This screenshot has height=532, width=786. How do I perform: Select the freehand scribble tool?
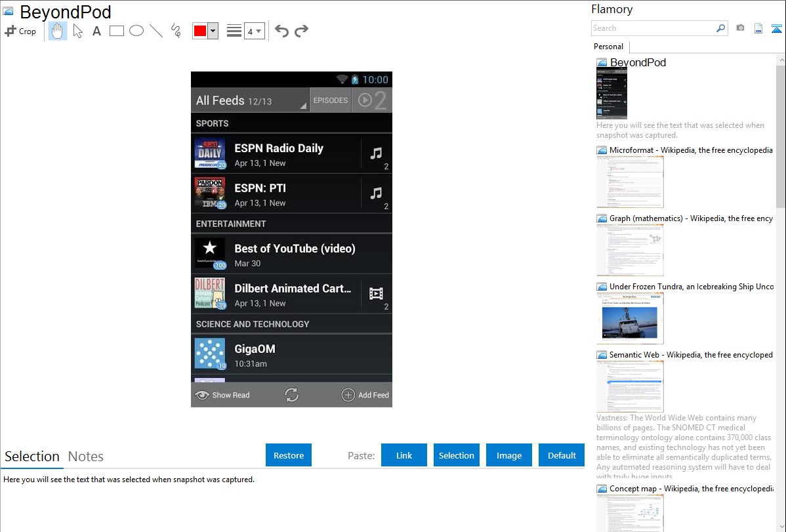tap(176, 31)
